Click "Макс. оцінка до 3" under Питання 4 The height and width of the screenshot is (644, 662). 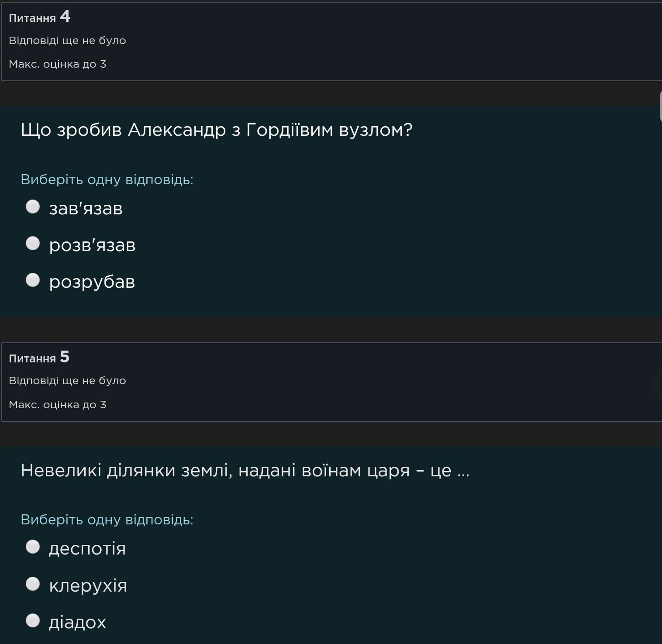(x=58, y=64)
